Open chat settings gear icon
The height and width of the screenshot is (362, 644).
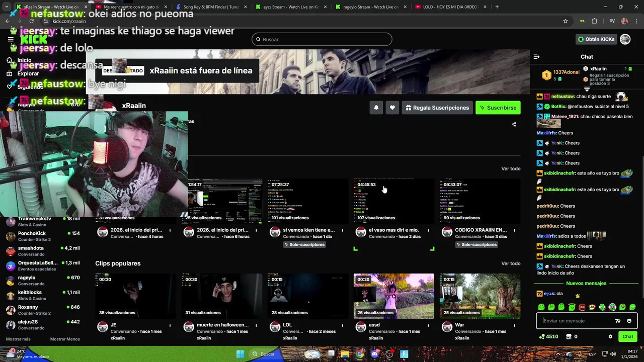[x=610, y=336]
